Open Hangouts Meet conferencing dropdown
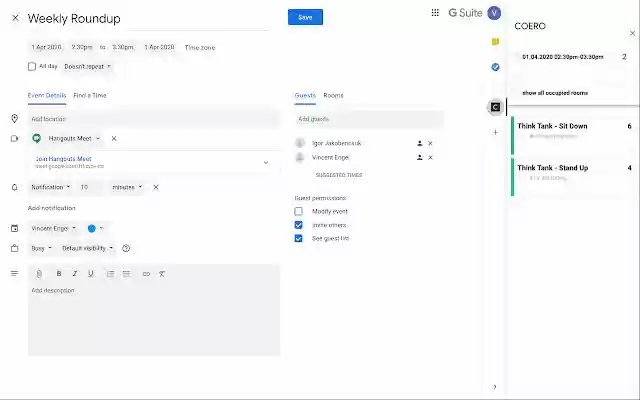The height and width of the screenshot is (400, 640). [74, 138]
